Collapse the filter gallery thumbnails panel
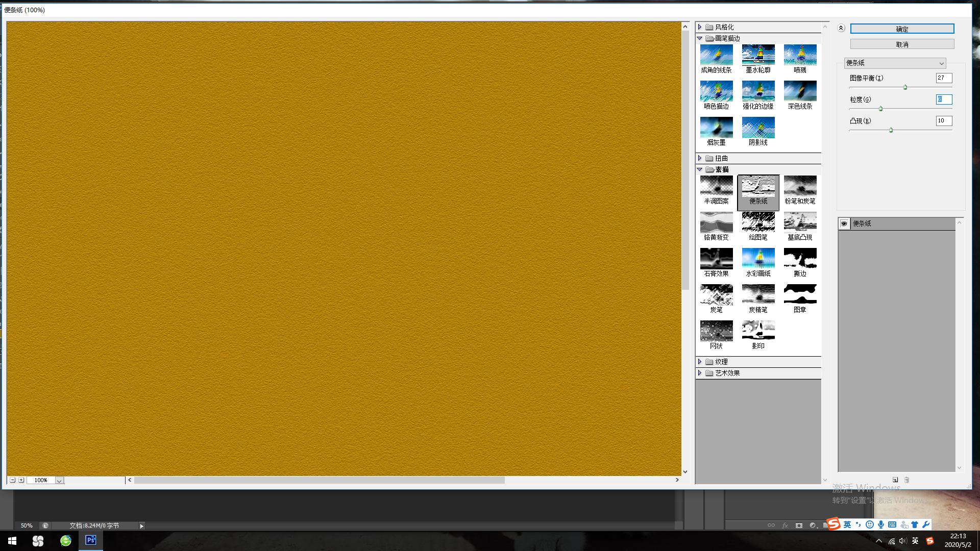 (841, 28)
